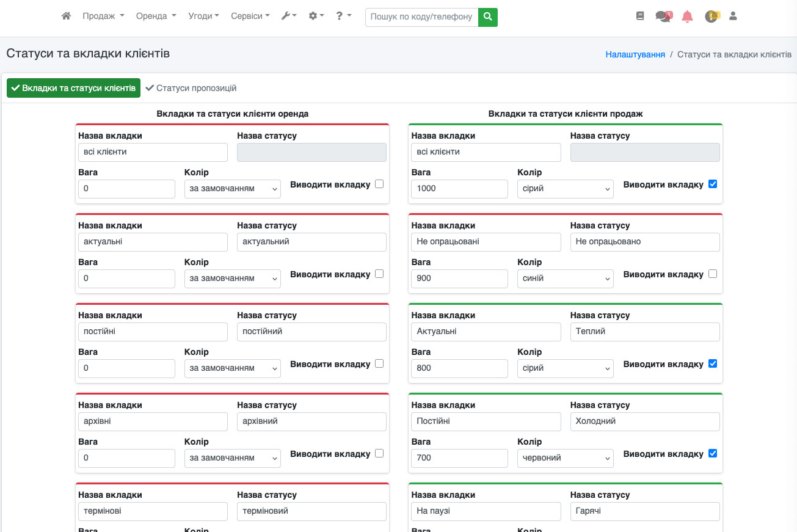The width and height of the screenshot is (797, 532).
Task: Expand color dropdown for "Не опрацьовані" set to синій
Action: click(565, 279)
